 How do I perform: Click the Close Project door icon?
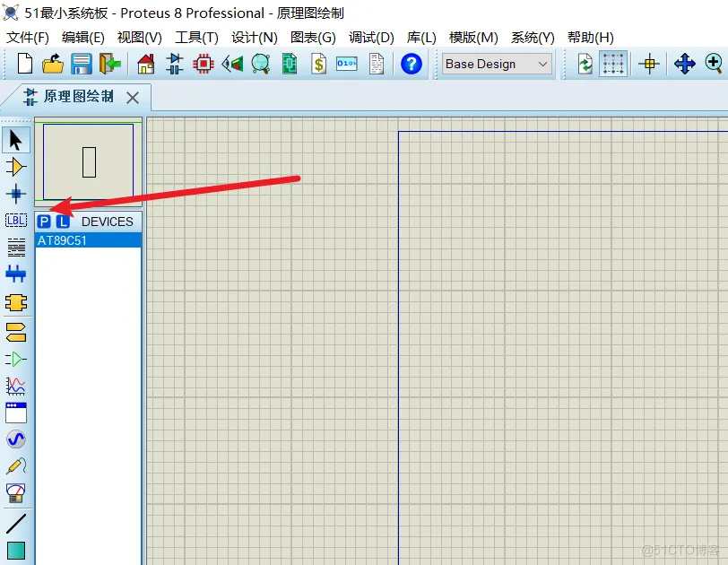110,64
